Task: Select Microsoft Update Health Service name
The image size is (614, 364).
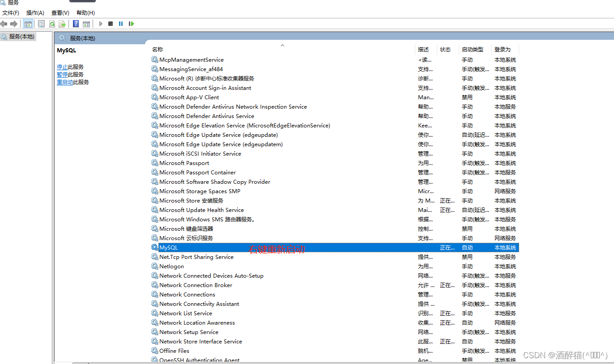Action: (x=202, y=210)
